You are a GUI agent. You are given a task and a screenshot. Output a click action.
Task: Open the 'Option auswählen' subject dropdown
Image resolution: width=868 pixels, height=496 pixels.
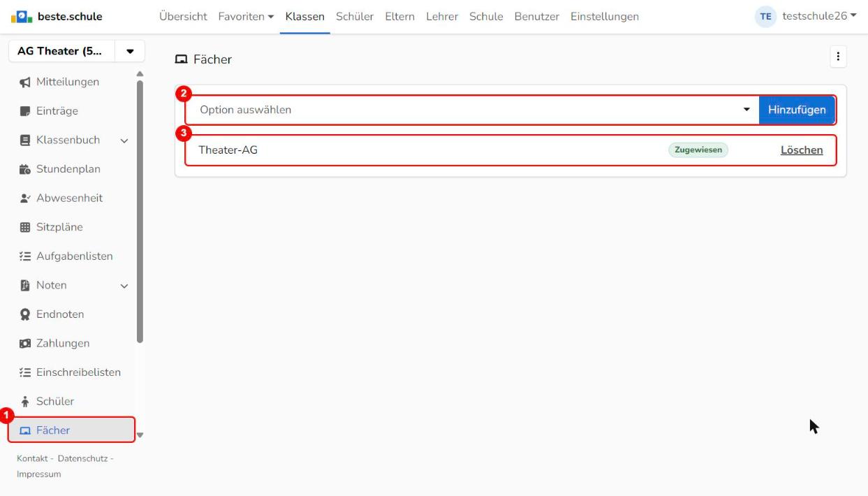pos(472,110)
